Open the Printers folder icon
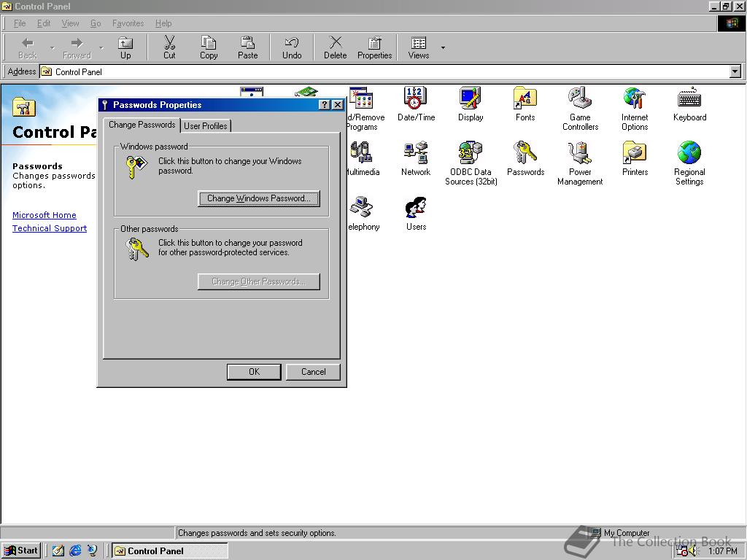Viewport: 747px width, 560px height. (635, 158)
